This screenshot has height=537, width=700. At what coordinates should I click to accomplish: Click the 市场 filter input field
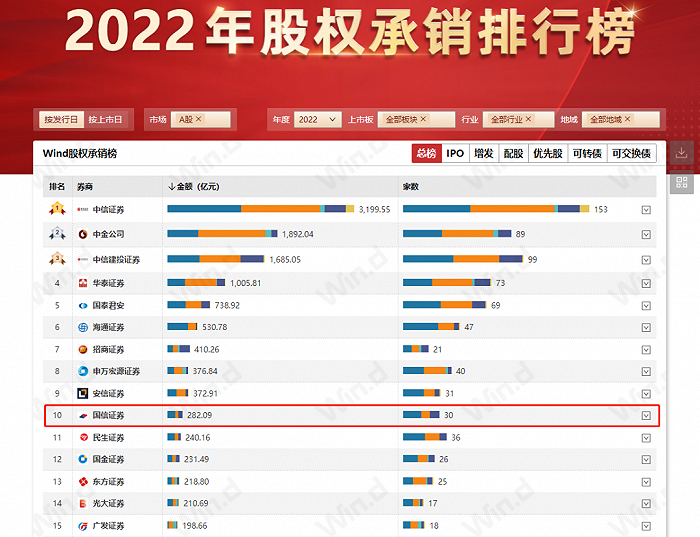tap(200, 119)
